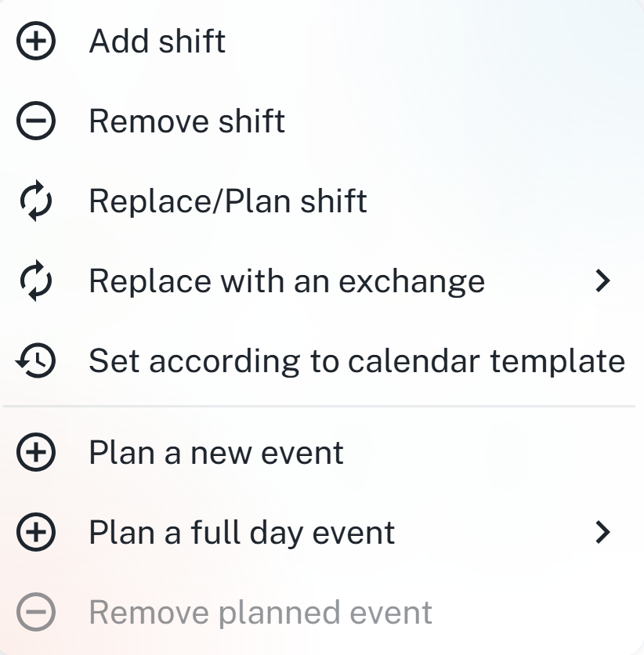Click the plus-circle icon beside Plan a new event

(x=35, y=453)
